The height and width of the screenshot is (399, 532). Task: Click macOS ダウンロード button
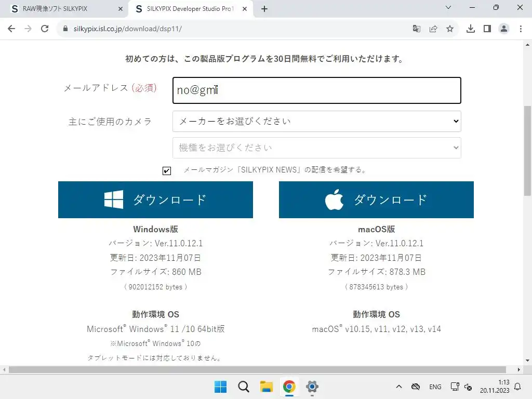point(376,200)
